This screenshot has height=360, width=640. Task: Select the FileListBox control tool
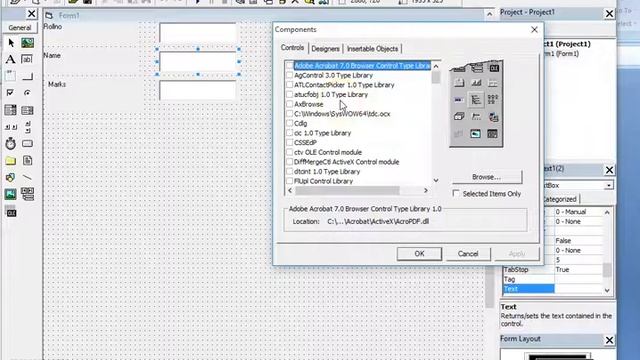coord(27,160)
